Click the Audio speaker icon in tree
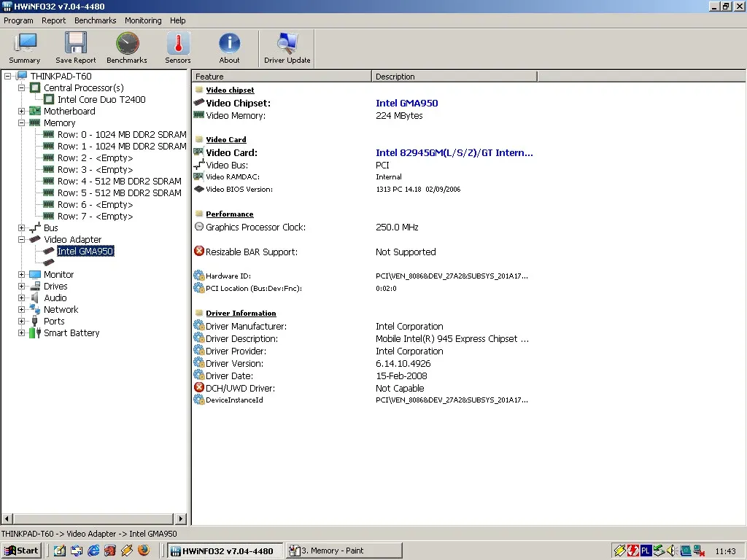The image size is (747, 560). coord(35,297)
